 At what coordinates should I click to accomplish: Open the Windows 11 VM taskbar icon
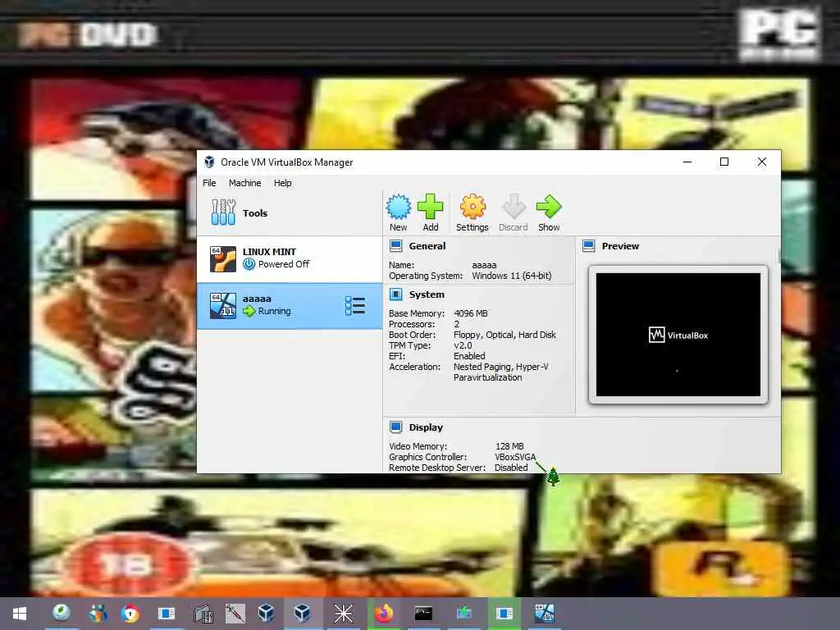pos(545,614)
